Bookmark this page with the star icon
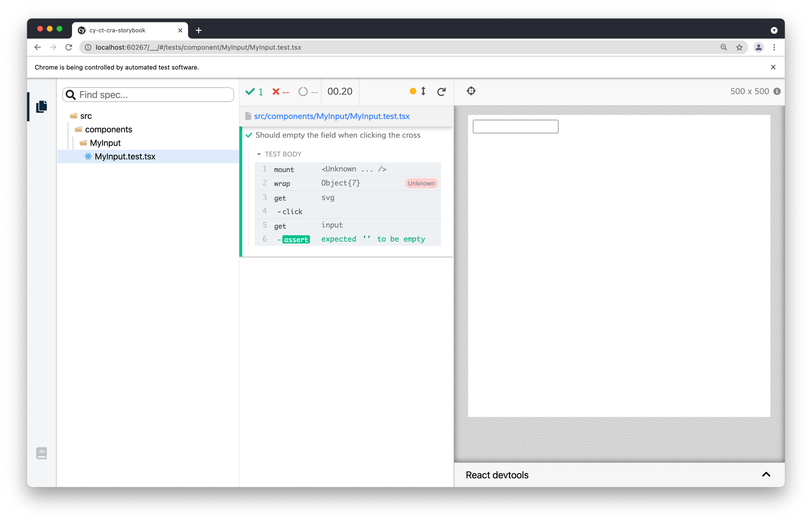 739,48
